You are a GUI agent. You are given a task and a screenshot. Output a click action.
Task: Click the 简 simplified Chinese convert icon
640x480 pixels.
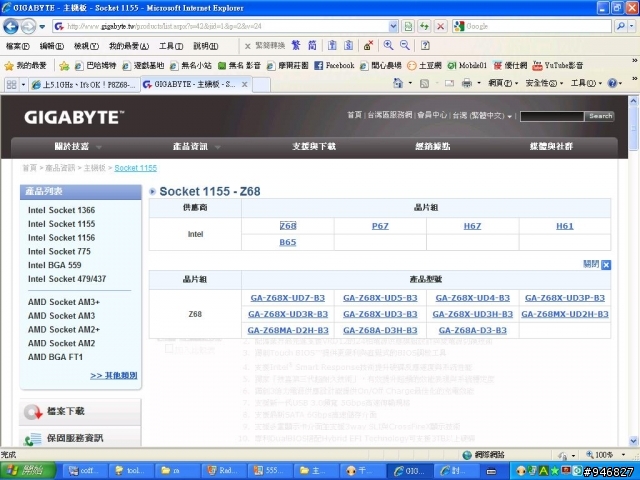point(312,45)
